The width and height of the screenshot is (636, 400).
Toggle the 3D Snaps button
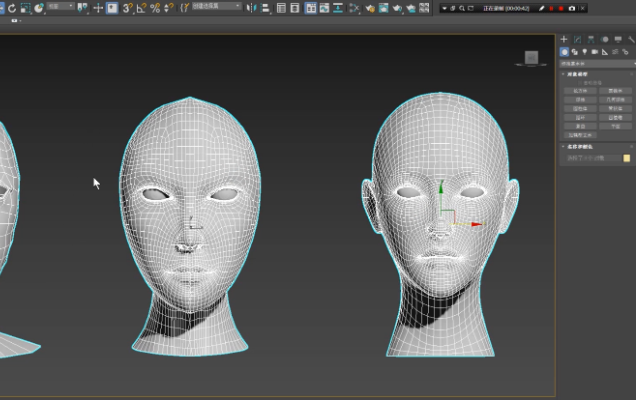click(127, 8)
